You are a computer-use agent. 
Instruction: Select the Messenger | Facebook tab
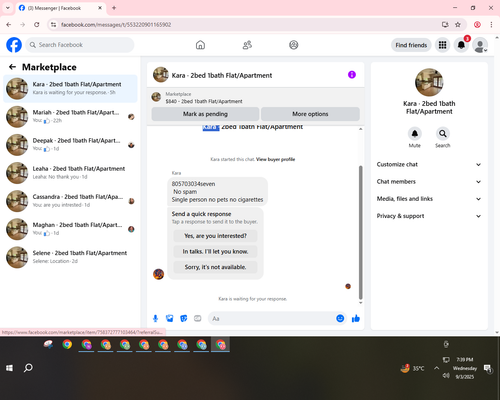click(60, 8)
